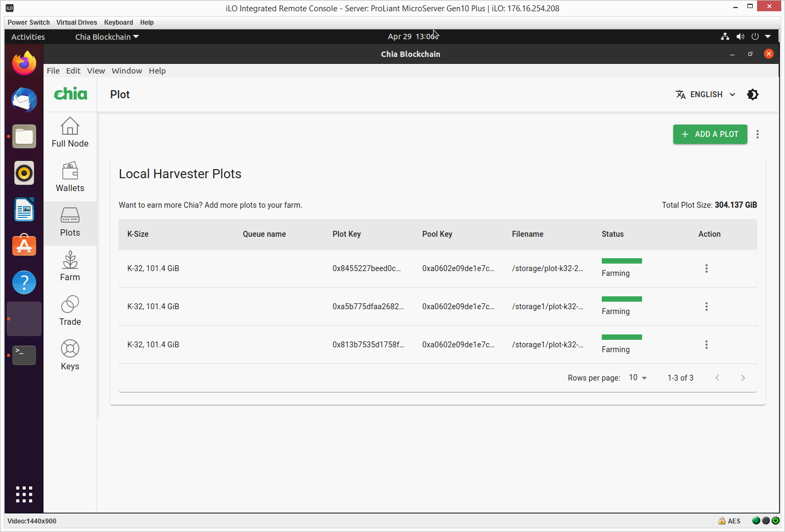Open the Keys section
Image resolution: width=785 pixels, height=532 pixels.
70,354
